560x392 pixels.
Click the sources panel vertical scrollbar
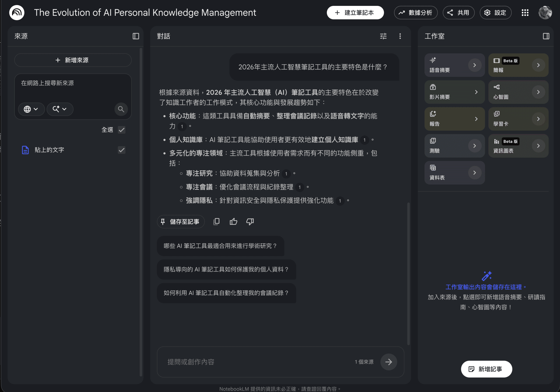[x=141, y=212]
